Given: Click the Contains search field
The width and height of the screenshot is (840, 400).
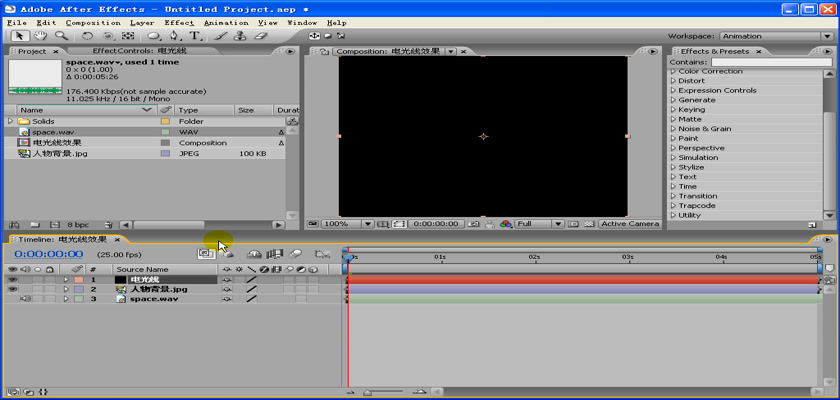Looking at the screenshot, I should pos(771,62).
